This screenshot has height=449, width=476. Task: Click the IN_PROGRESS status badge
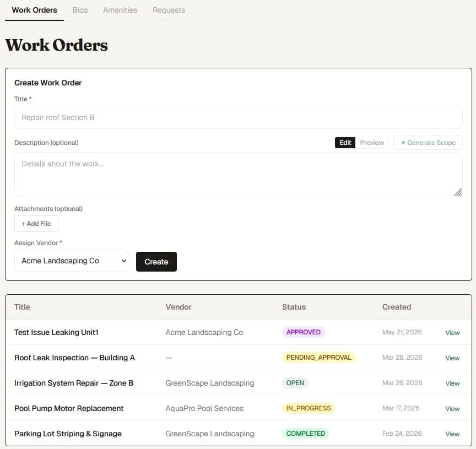tap(309, 408)
